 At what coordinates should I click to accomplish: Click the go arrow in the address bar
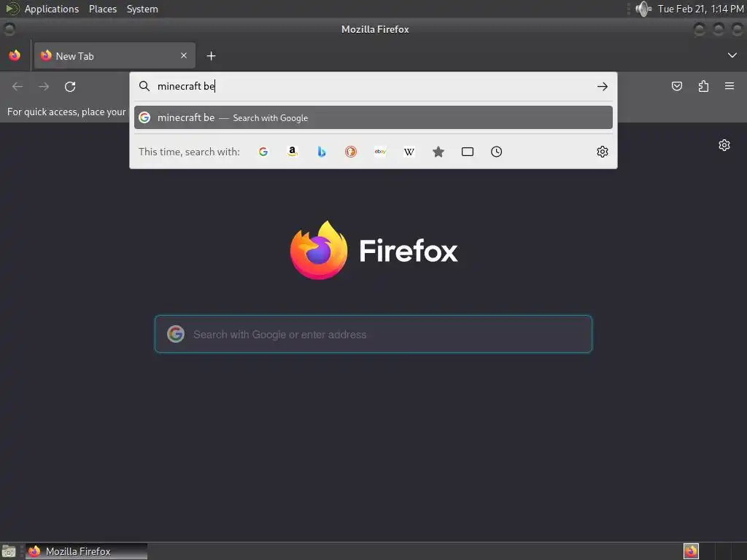coord(602,86)
